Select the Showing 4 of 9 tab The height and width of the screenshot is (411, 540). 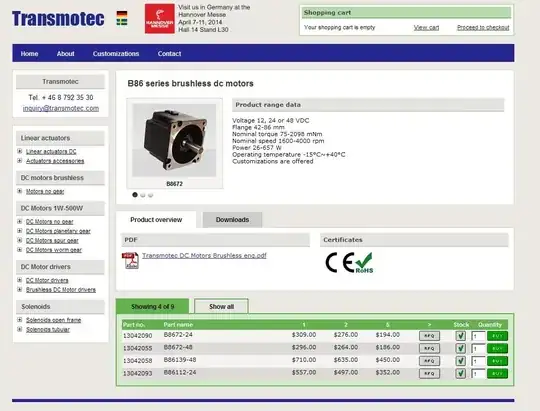click(153, 306)
